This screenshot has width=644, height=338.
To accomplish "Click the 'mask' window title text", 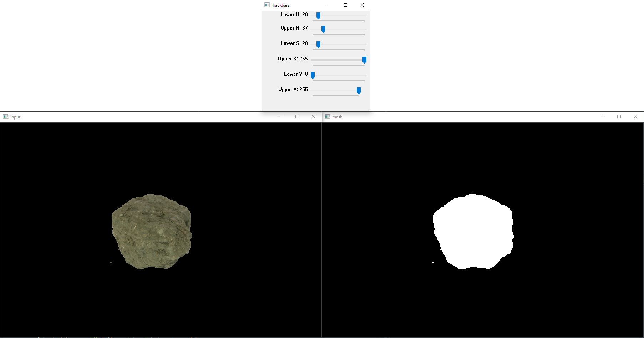I will coord(337,117).
